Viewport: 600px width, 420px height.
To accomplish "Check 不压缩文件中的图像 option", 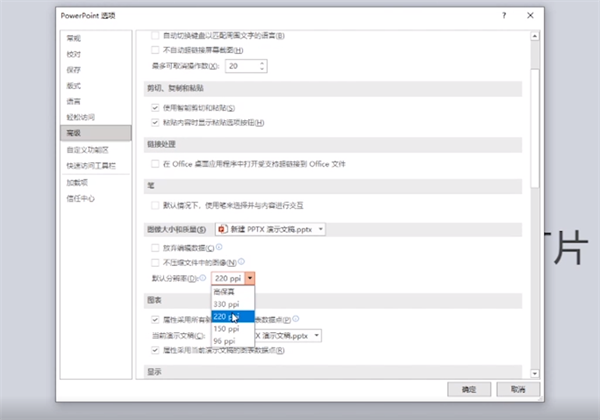I will 155,262.
